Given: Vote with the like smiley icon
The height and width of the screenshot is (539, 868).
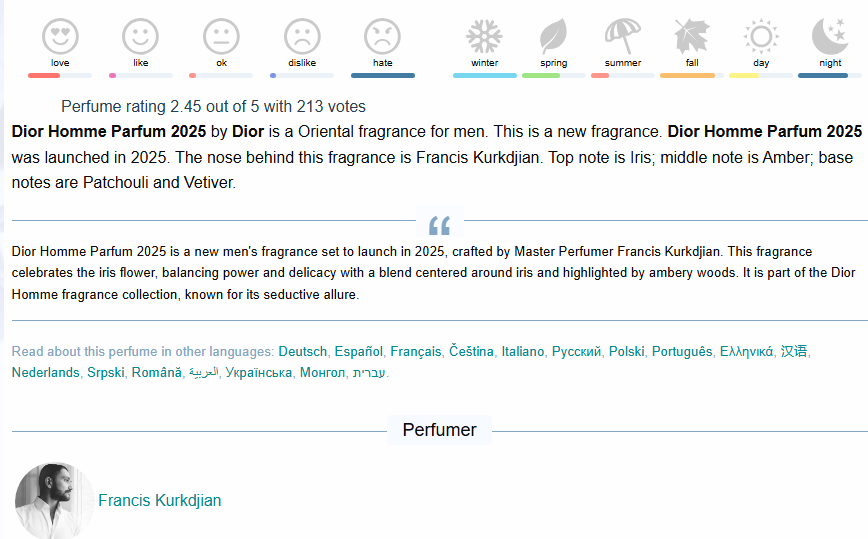Looking at the screenshot, I should 141,36.
